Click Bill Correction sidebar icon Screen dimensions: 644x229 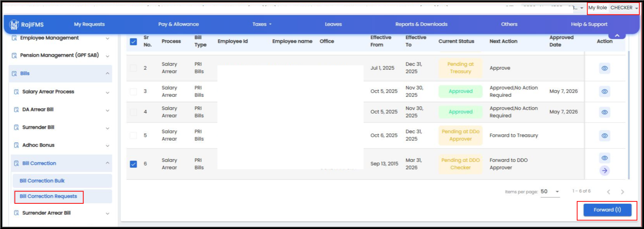(16, 164)
